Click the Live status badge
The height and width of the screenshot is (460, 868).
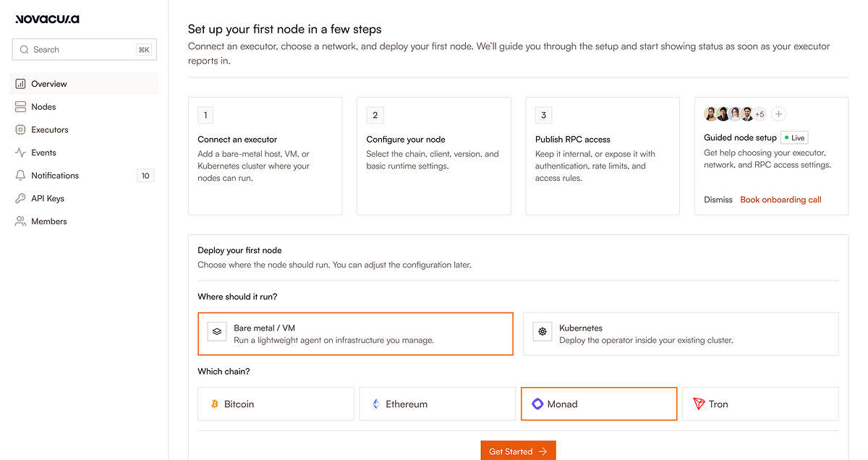point(794,138)
